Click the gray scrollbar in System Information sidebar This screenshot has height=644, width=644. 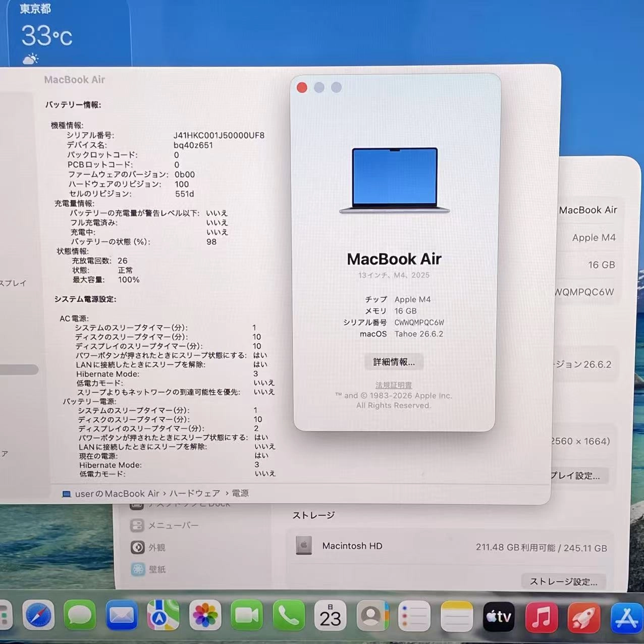(19, 369)
